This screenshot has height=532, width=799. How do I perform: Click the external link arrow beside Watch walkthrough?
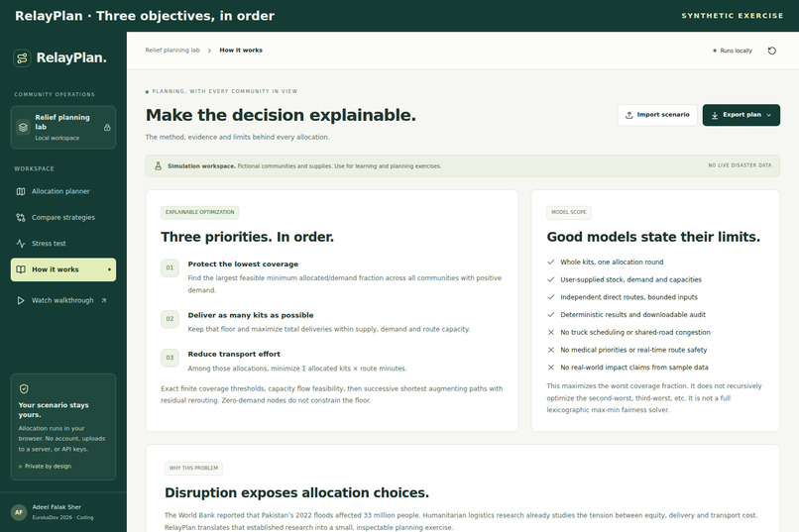[104, 300]
